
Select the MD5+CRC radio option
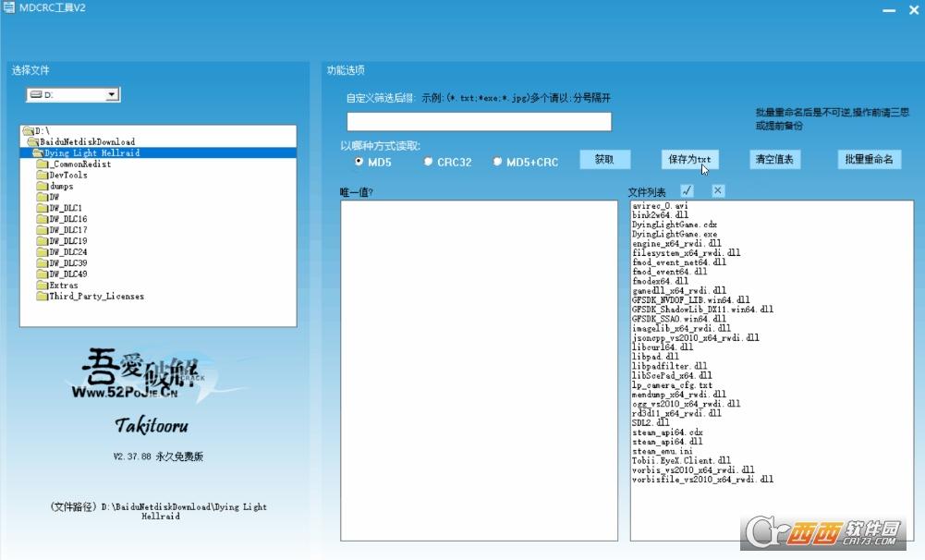497,161
